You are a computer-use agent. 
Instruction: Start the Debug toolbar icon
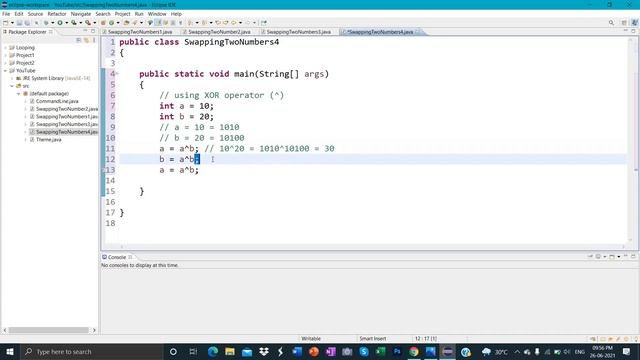tap(46, 23)
